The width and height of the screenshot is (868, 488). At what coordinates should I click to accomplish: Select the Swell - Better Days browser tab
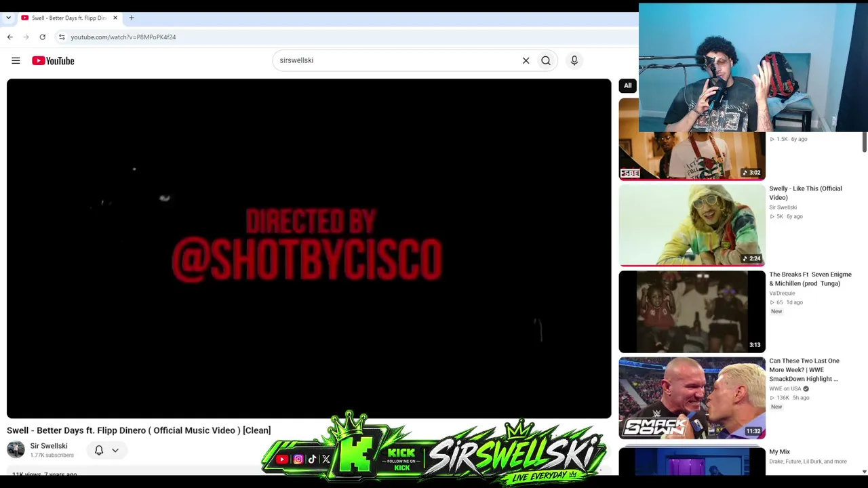[68, 18]
